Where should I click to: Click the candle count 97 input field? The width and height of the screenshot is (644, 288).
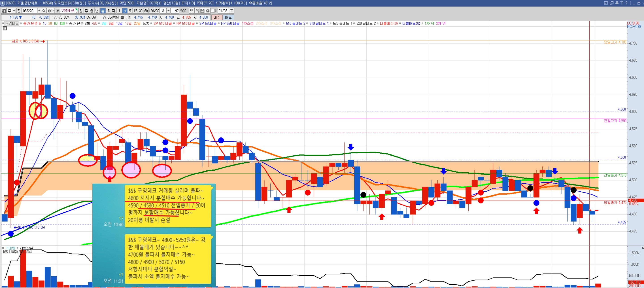(176, 11)
